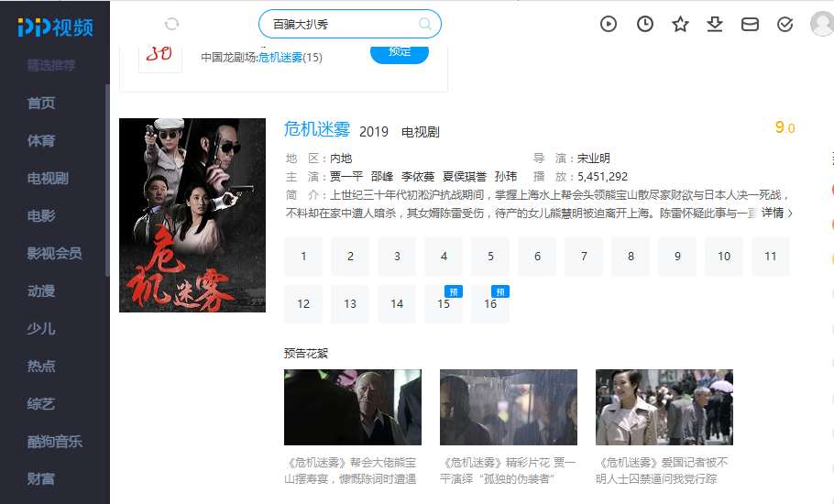Open favorites star icon
The width and height of the screenshot is (834, 504).
tap(680, 24)
